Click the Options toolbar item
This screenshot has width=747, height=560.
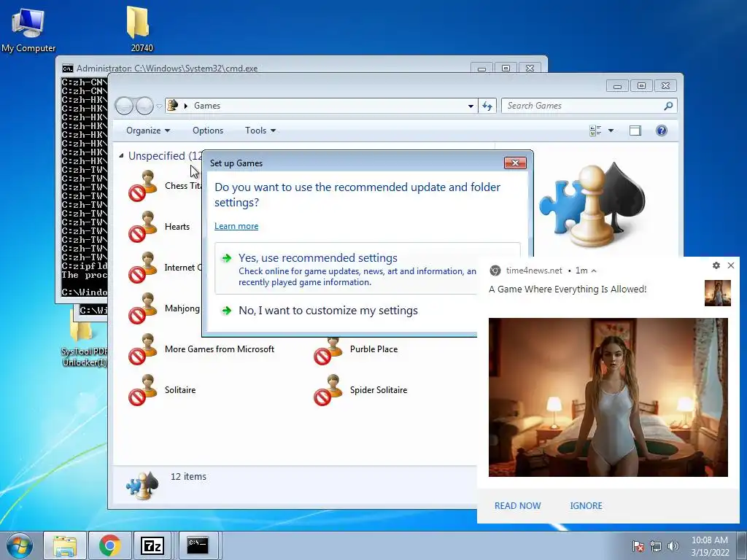[x=208, y=131]
